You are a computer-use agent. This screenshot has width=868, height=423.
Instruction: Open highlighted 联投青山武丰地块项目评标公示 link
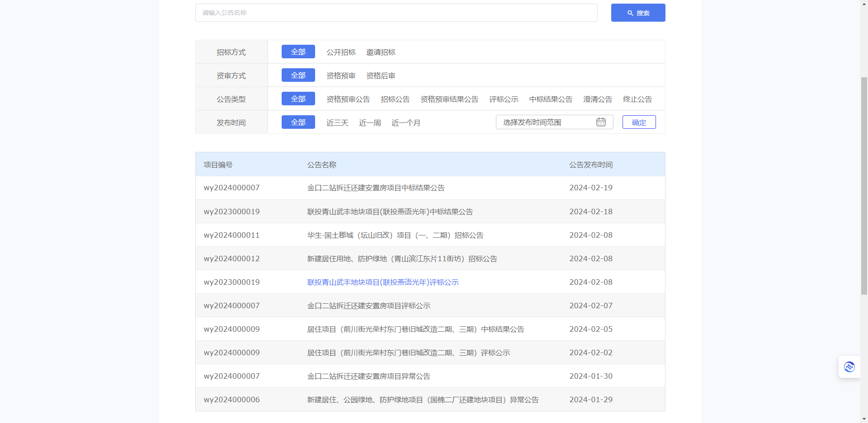click(383, 282)
